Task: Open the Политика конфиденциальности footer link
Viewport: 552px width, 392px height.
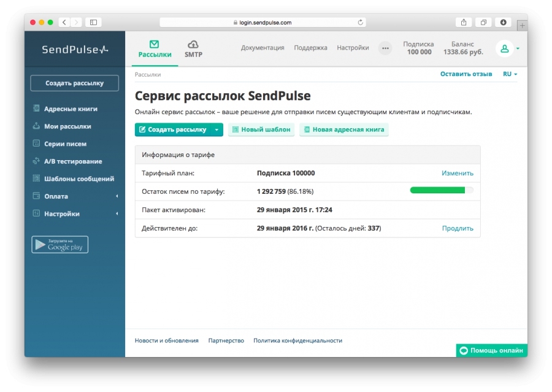Action: pos(298,340)
